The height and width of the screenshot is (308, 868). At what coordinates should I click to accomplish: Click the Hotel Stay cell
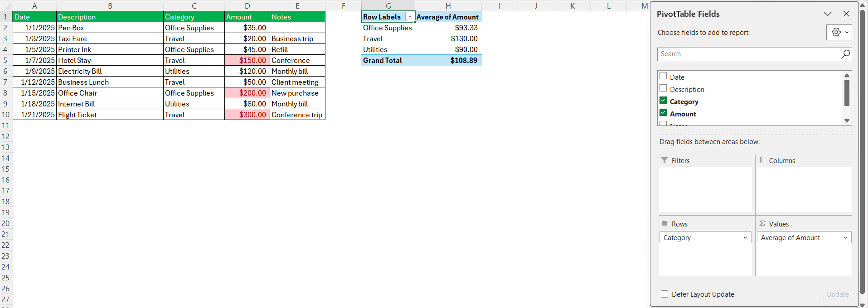(x=110, y=60)
